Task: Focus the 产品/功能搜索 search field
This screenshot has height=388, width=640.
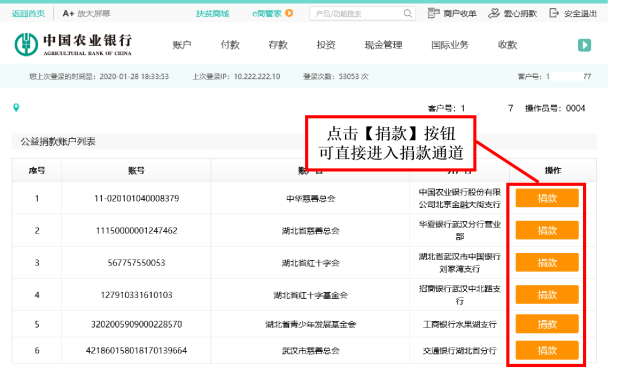Action: (357, 13)
